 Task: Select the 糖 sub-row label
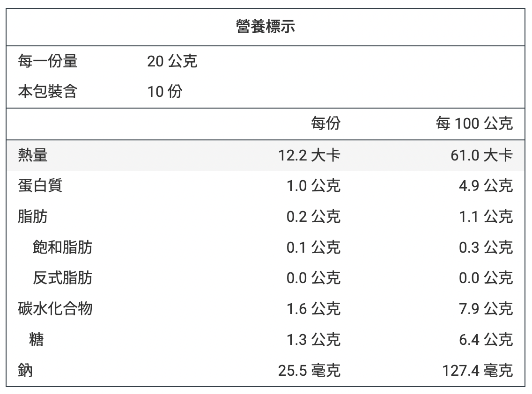point(36,340)
